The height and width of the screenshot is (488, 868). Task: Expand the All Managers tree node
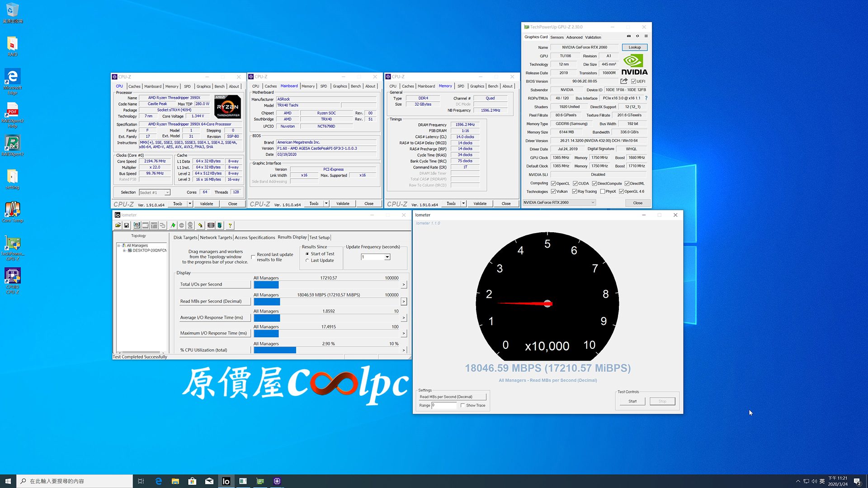(119, 245)
